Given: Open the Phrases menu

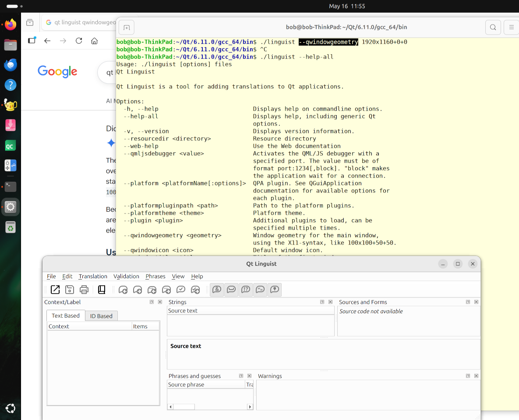Looking at the screenshot, I should [155, 276].
